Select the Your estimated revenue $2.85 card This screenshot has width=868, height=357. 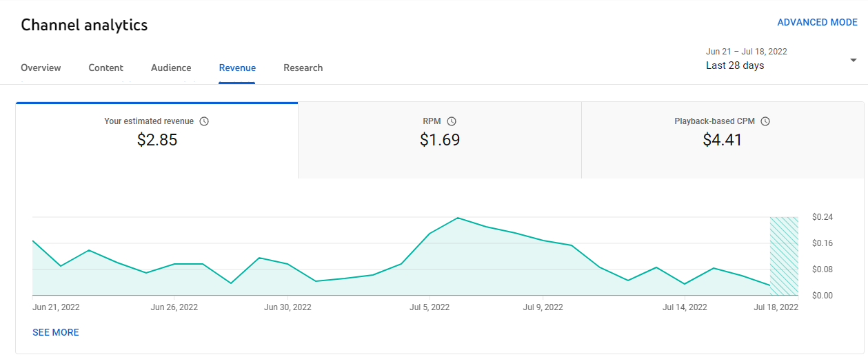[x=157, y=141]
